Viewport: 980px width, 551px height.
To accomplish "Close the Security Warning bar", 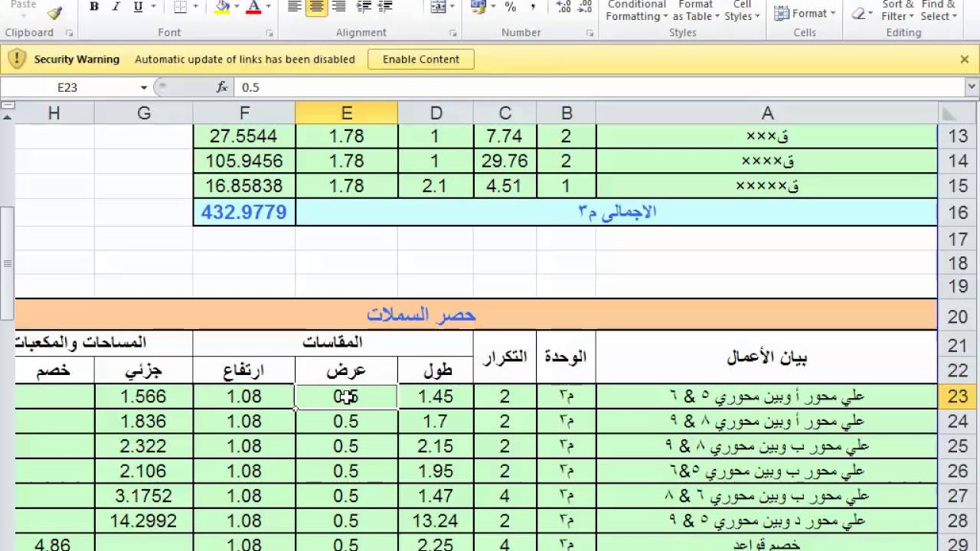I will click(x=965, y=60).
